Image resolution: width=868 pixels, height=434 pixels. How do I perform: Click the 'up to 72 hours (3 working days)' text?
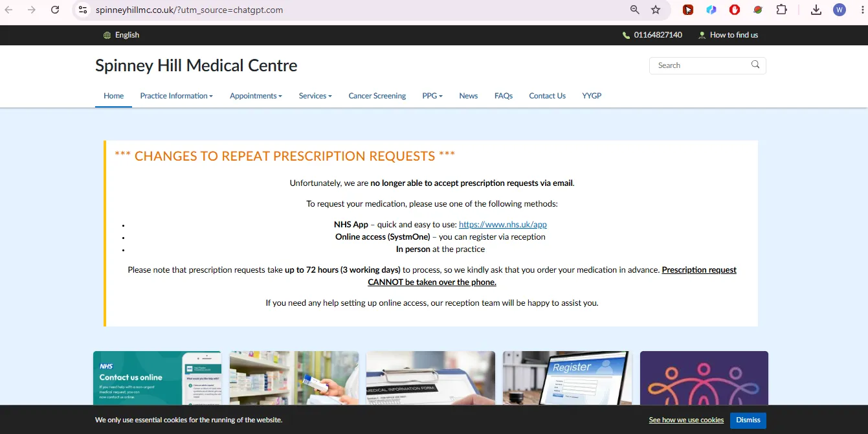click(x=342, y=269)
